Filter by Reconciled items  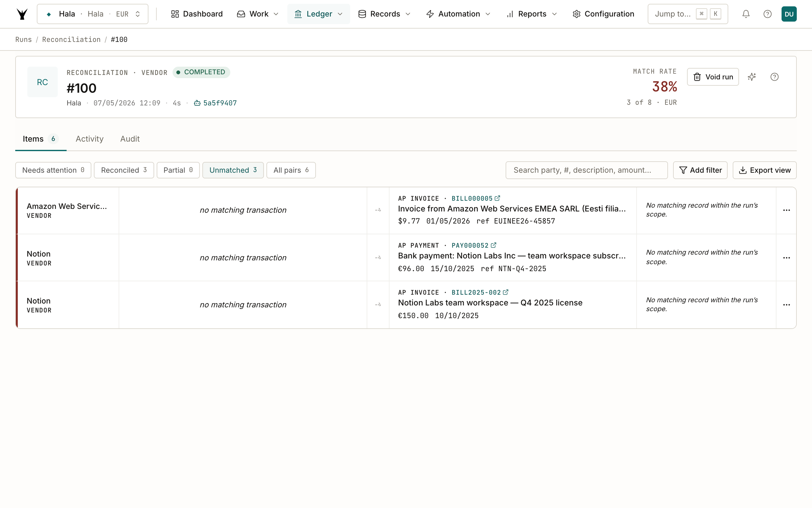[x=124, y=170]
